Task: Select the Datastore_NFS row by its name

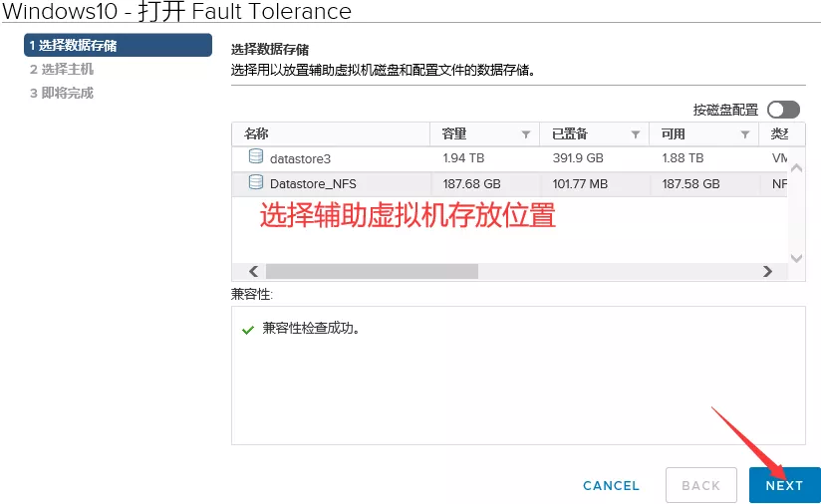Action: 312,184
